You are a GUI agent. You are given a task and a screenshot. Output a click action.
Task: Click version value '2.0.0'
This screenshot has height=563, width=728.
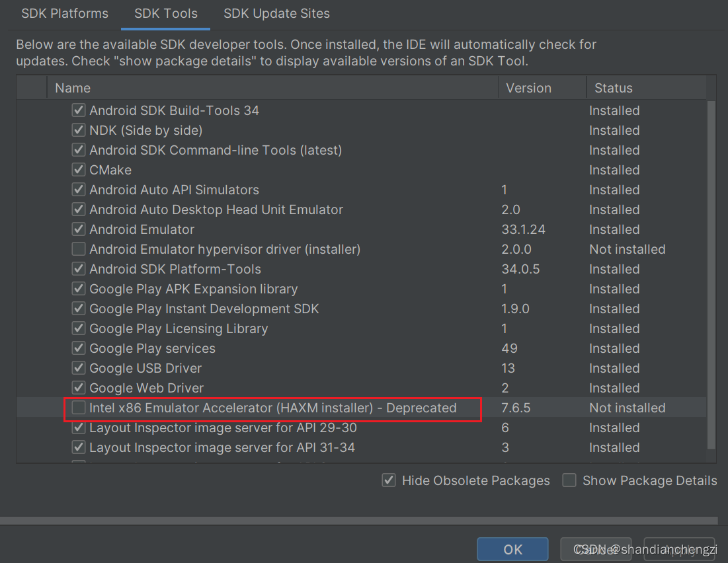[x=516, y=249]
